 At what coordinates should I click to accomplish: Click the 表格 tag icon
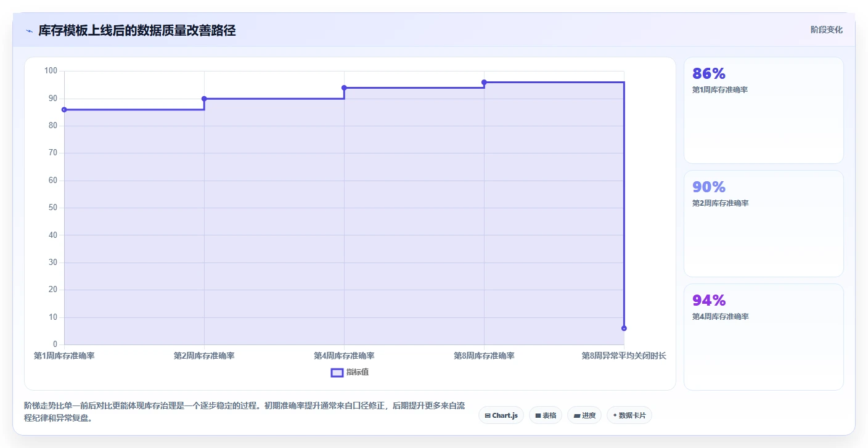[538, 416]
